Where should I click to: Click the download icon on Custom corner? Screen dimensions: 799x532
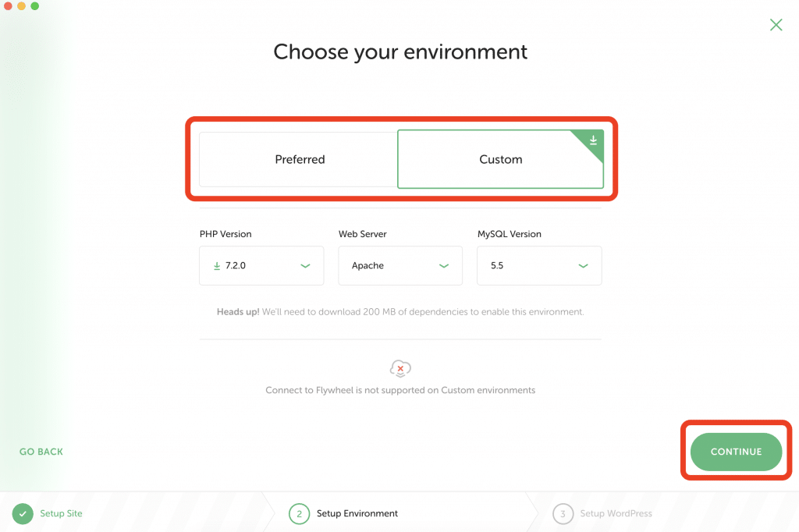(593, 140)
